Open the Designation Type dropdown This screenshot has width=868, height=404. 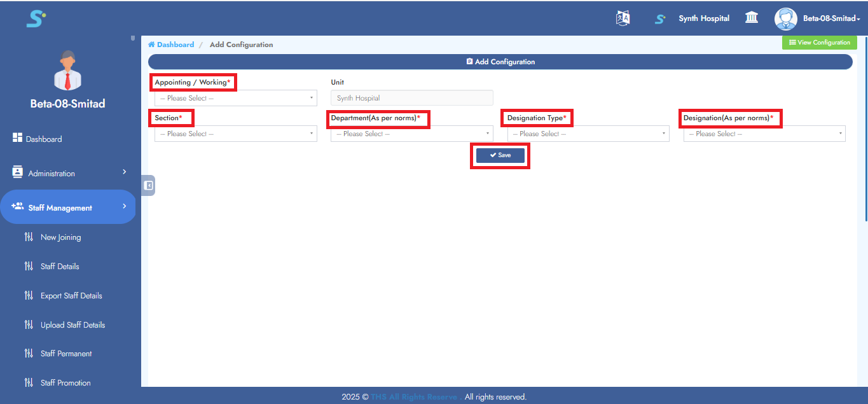[x=586, y=133]
